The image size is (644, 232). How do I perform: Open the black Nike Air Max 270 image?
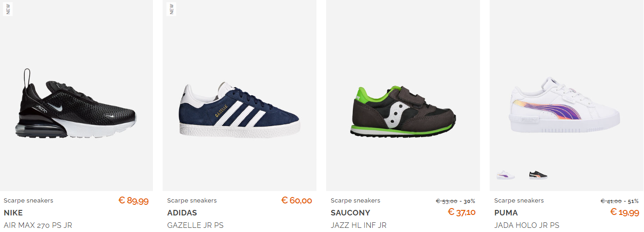pos(77,103)
